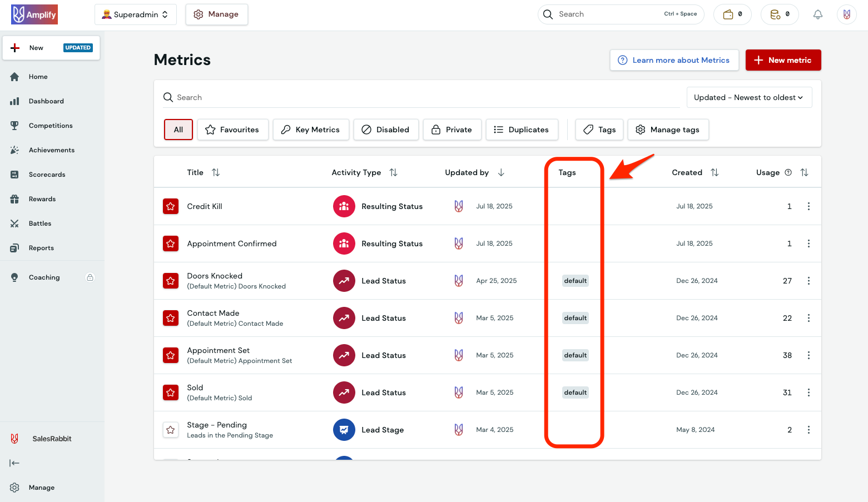The image size is (868, 502).
Task: Open Learn more about Metrics link
Action: tap(674, 60)
